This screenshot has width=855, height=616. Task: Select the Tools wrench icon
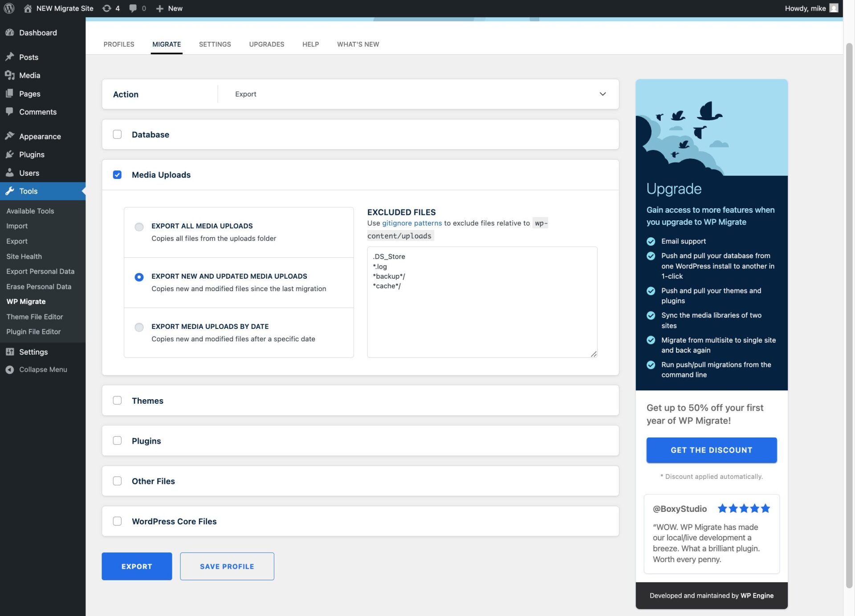point(10,191)
